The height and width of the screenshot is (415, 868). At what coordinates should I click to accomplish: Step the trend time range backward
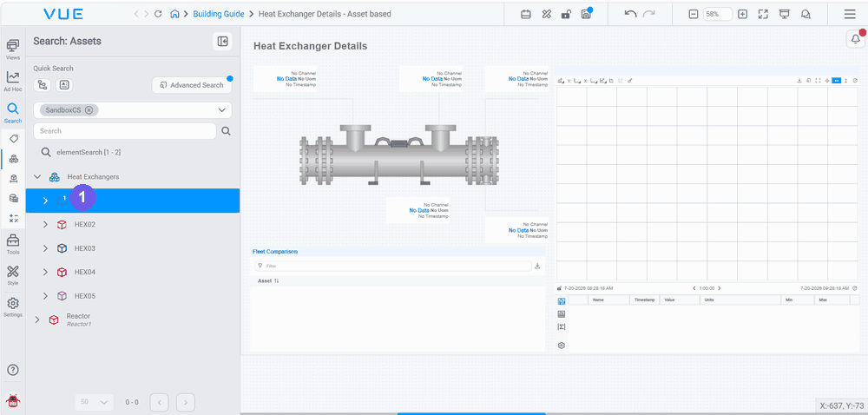coord(694,288)
